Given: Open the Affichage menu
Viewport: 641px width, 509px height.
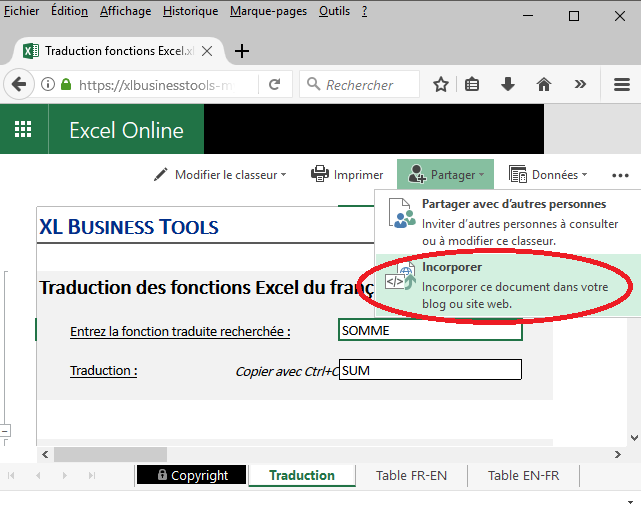Looking at the screenshot, I should (126, 11).
